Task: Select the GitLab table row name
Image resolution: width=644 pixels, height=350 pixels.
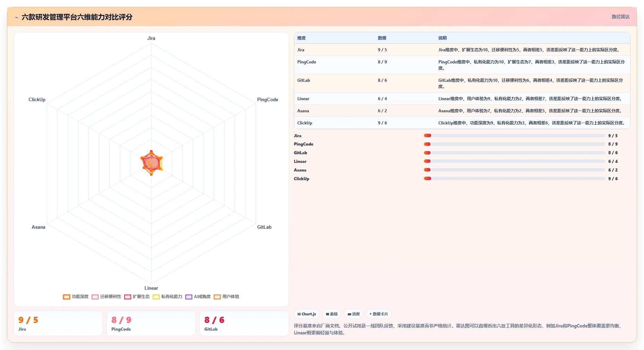Action: pyautogui.click(x=304, y=80)
